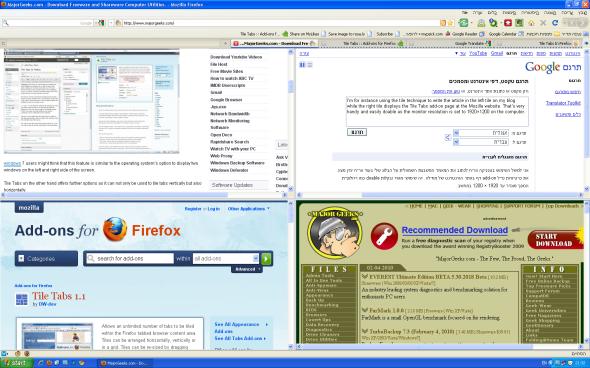Click the Firefox logo on Add-ons page
The width and height of the screenshot is (590, 368).
pos(115,229)
